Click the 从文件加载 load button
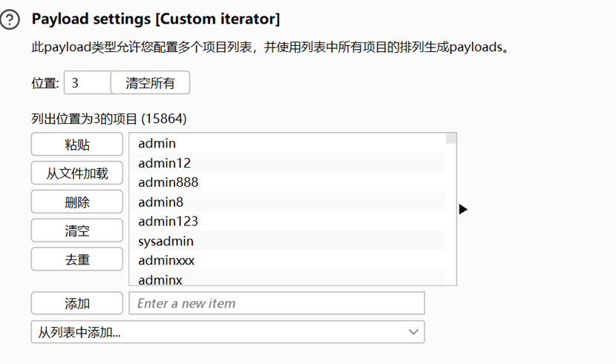The width and height of the screenshot is (616, 364). pyautogui.click(x=76, y=173)
